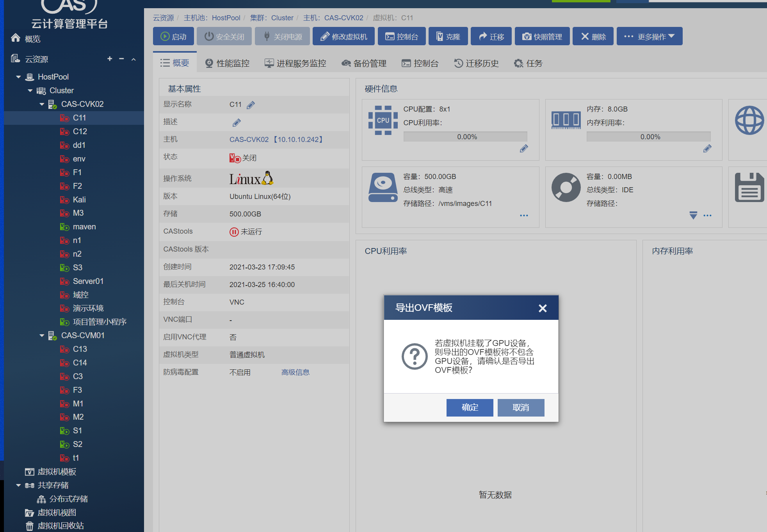This screenshot has width=767, height=532.
Task: Open the 高级信息 link
Action: point(295,372)
